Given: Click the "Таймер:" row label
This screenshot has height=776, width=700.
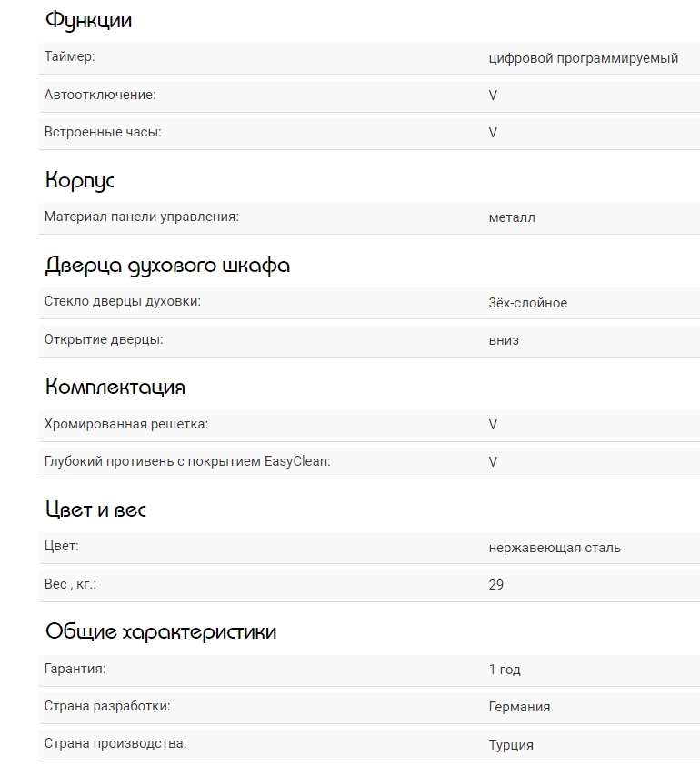Looking at the screenshot, I should coord(69,57).
